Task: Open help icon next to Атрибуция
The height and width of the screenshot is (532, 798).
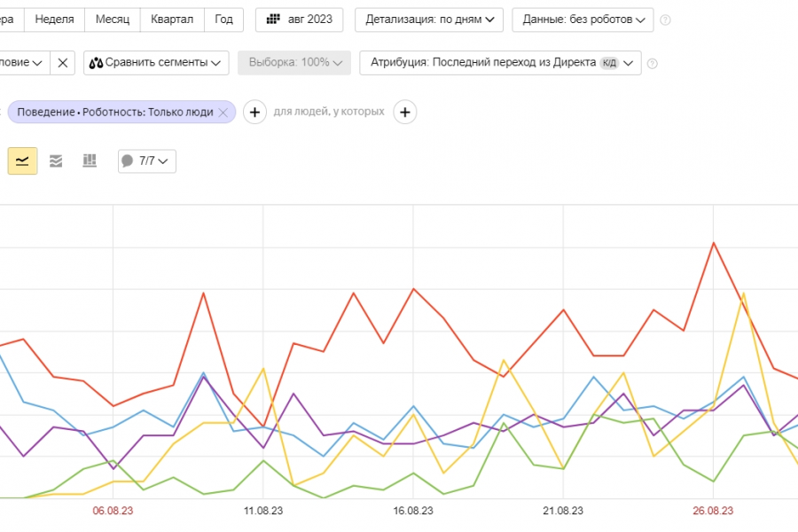Action: (x=652, y=63)
